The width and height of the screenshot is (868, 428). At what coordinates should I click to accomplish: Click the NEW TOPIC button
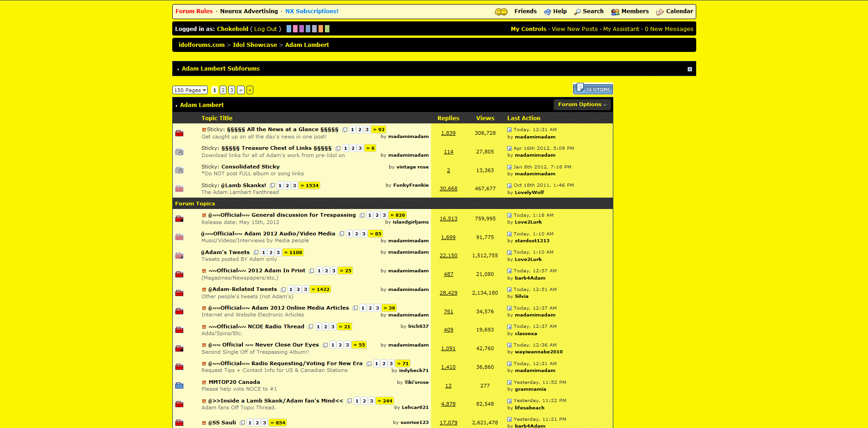click(593, 89)
